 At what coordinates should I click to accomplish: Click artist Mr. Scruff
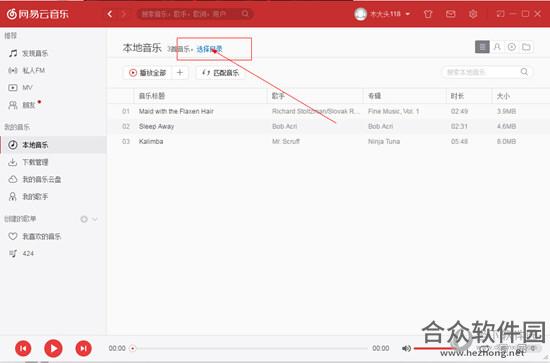(x=286, y=142)
